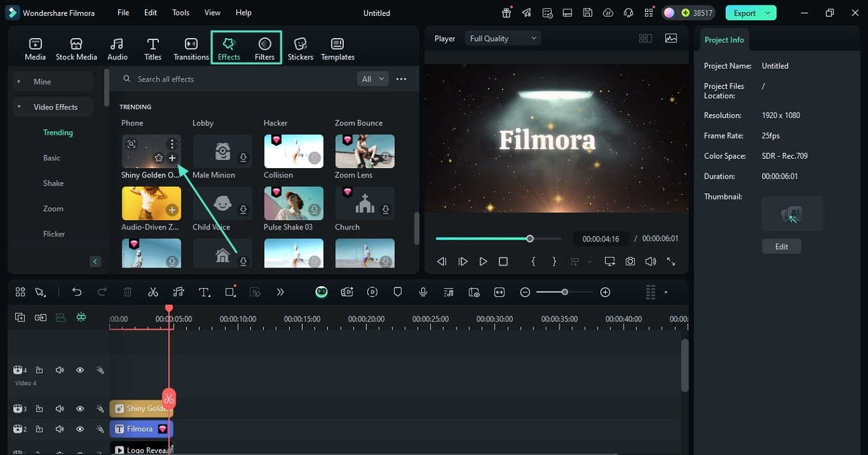Click the marker shield icon
The height and width of the screenshot is (455, 868).
pos(398,292)
